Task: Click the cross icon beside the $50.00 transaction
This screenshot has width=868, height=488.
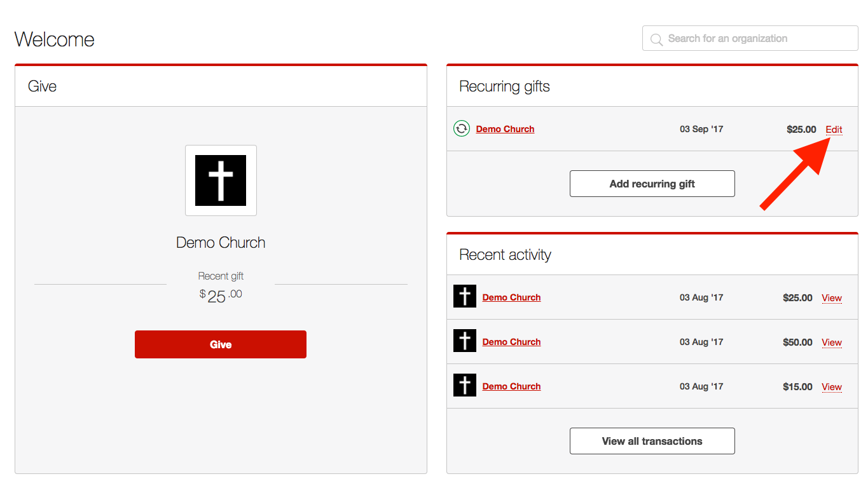Action: [x=465, y=341]
